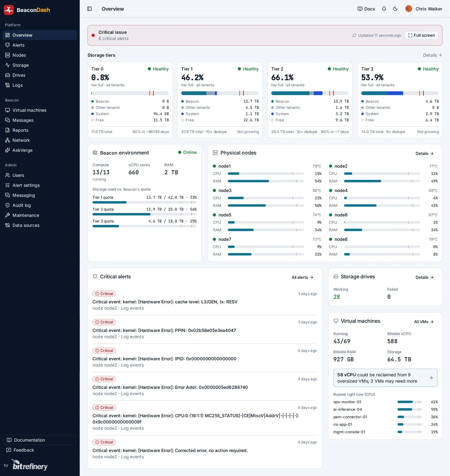Click the bitrefinery logo
Viewport: 450px width, 476px height.
[x=30, y=465]
